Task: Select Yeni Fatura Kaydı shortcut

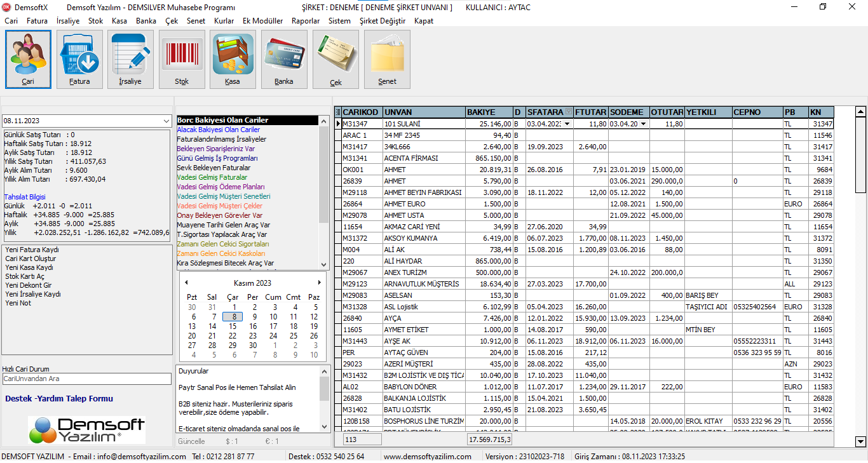Action: click(32, 250)
